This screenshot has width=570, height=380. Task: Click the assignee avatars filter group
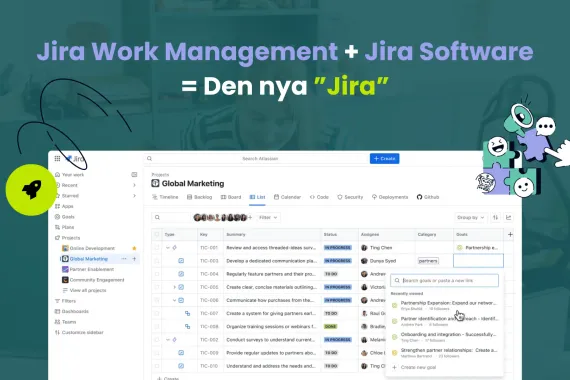(221, 217)
